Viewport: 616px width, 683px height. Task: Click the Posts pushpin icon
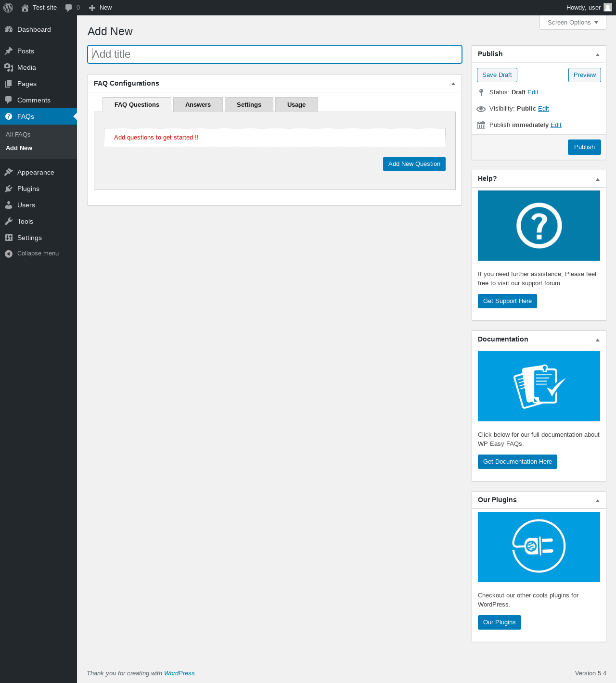pyautogui.click(x=9, y=51)
